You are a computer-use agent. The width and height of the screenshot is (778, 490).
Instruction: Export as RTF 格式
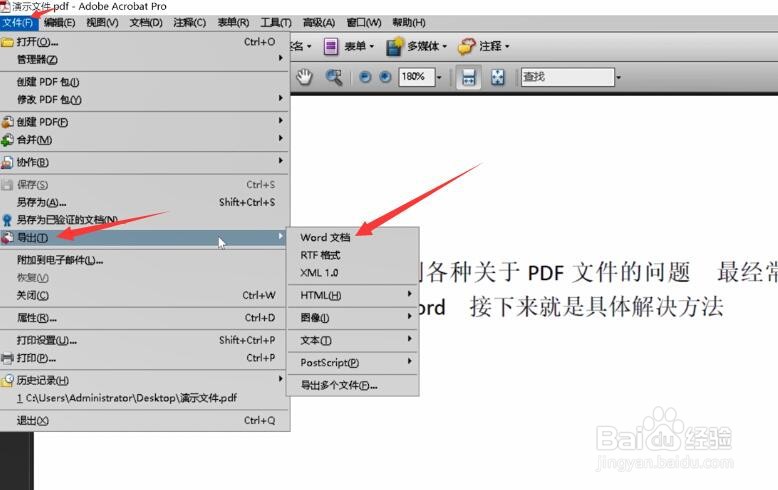click(x=353, y=255)
